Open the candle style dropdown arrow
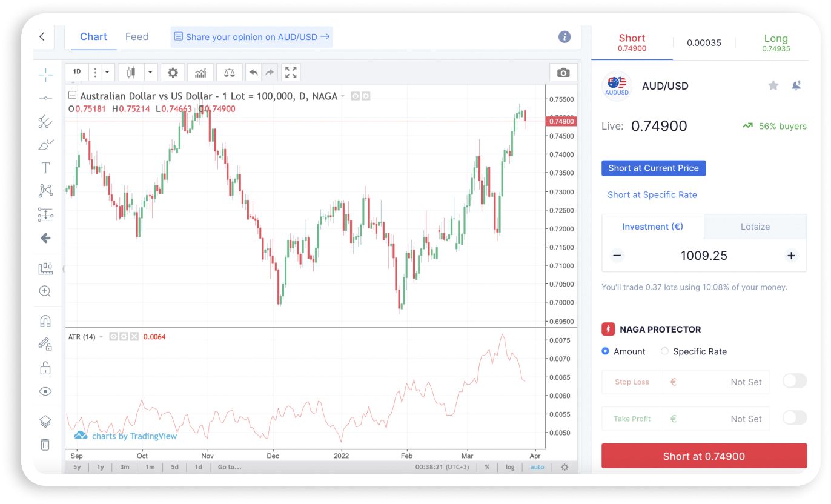 pos(150,72)
